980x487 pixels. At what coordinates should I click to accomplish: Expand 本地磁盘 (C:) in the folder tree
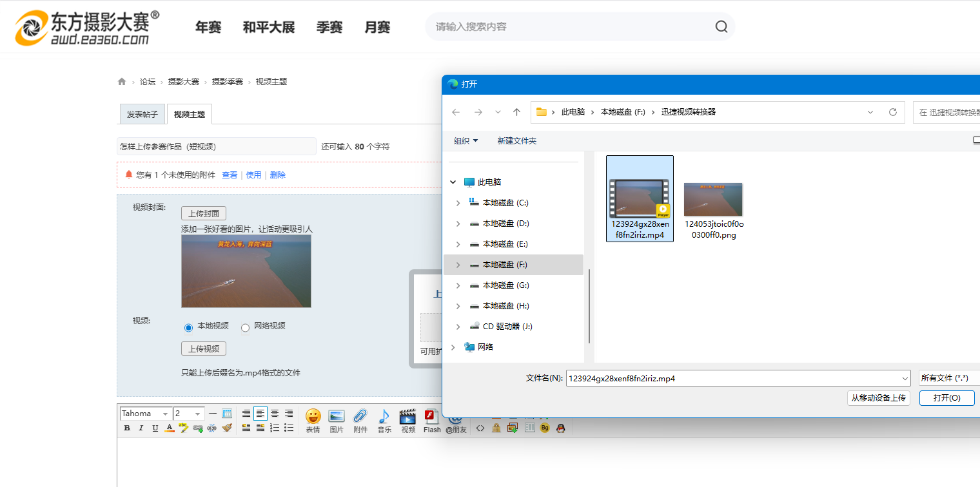458,203
